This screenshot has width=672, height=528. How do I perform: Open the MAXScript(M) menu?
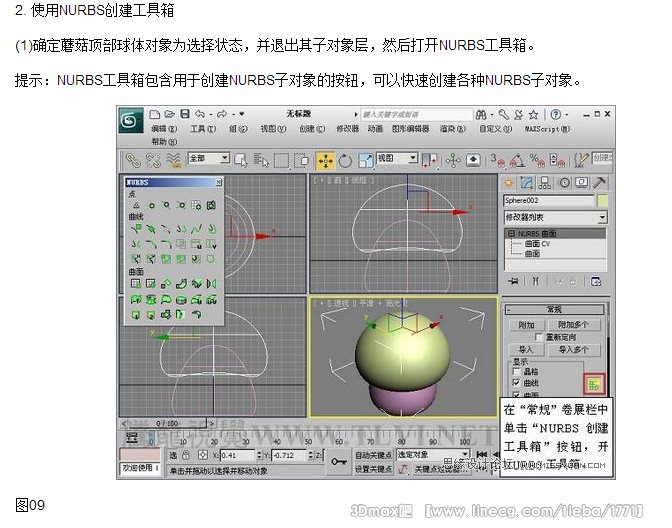(547, 129)
